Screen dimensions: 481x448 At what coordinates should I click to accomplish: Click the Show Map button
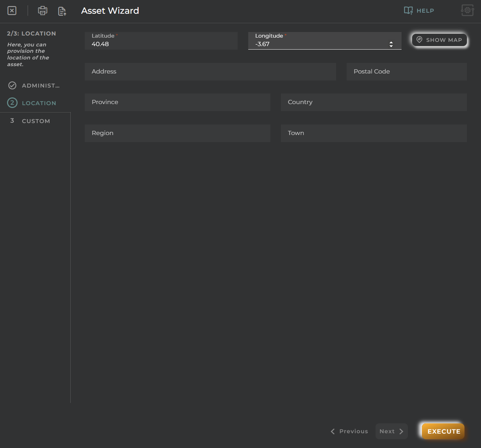click(x=440, y=40)
